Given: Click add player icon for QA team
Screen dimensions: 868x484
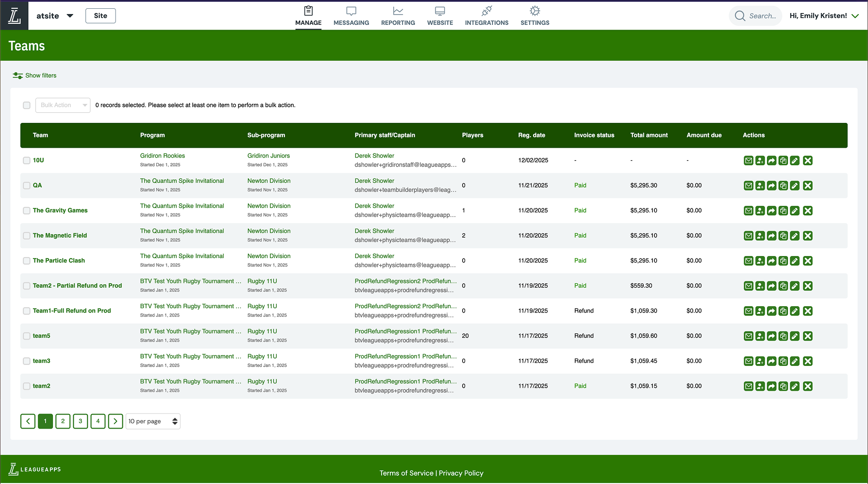Looking at the screenshot, I should point(760,186).
